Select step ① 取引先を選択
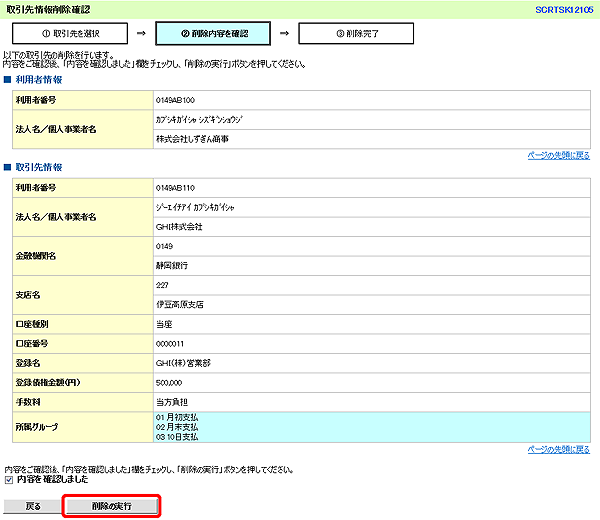 point(70,34)
